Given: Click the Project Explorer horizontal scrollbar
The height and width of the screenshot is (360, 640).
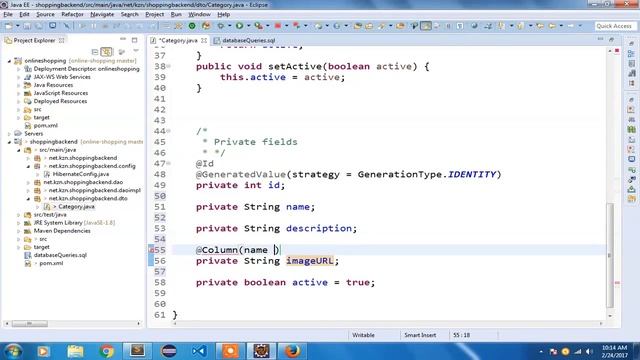Looking at the screenshot, I should click(29, 324).
